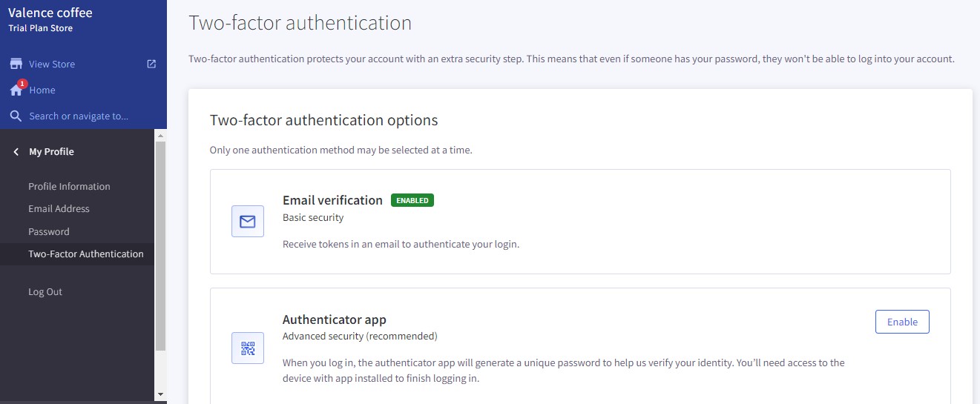Image resolution: width=980 pixels, height=404 pixels.
Task: Enable the Authenticator app option
Action: (902, 322)
